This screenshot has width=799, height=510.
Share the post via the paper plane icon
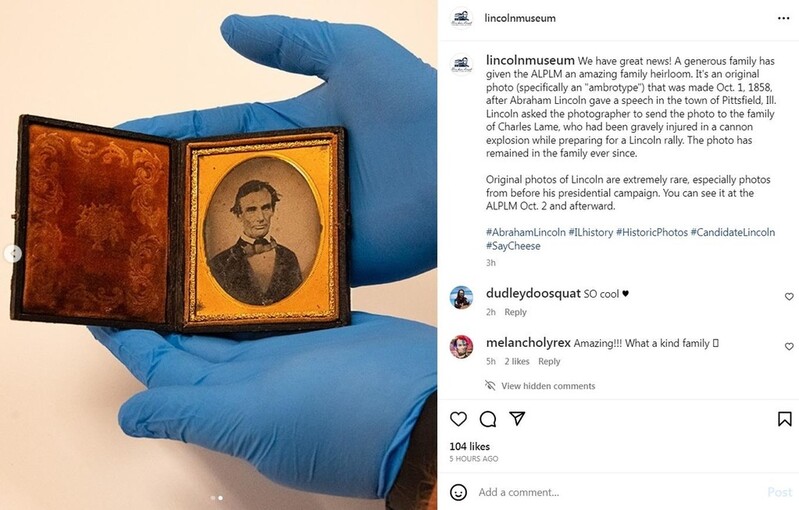(x=517, y=418)
